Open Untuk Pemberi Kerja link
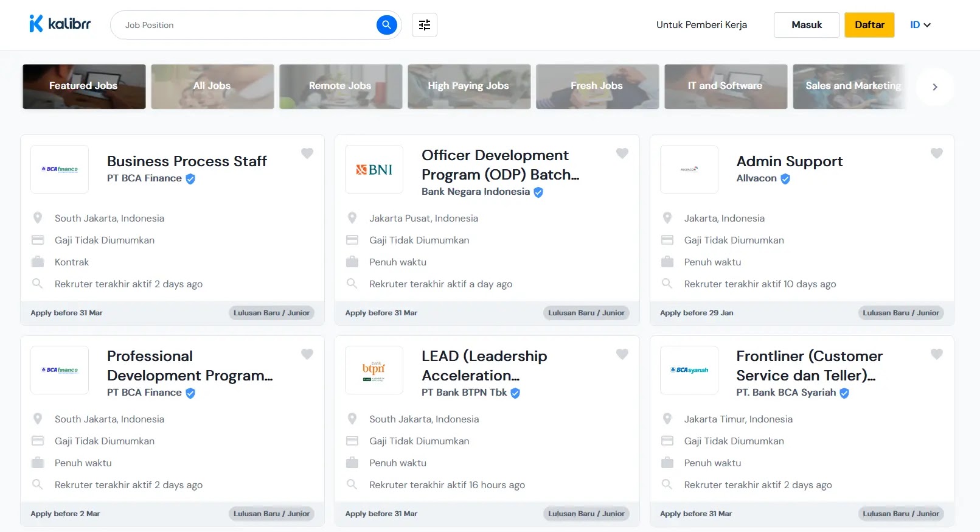980x532 pixels. pos(701,25)
